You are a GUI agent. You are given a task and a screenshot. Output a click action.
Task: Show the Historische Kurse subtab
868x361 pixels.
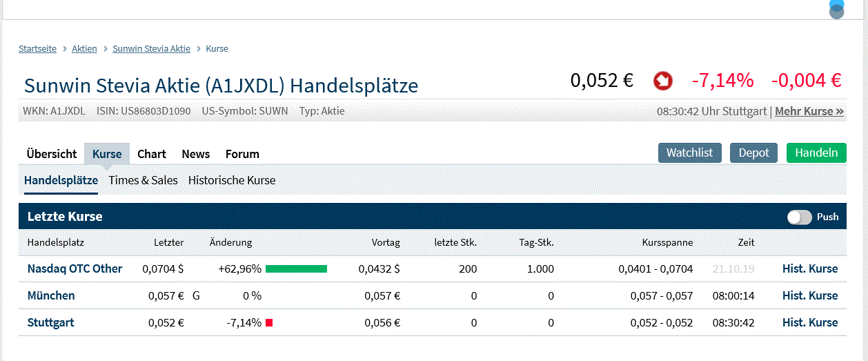pyautogui.click(x=232, y=180)
